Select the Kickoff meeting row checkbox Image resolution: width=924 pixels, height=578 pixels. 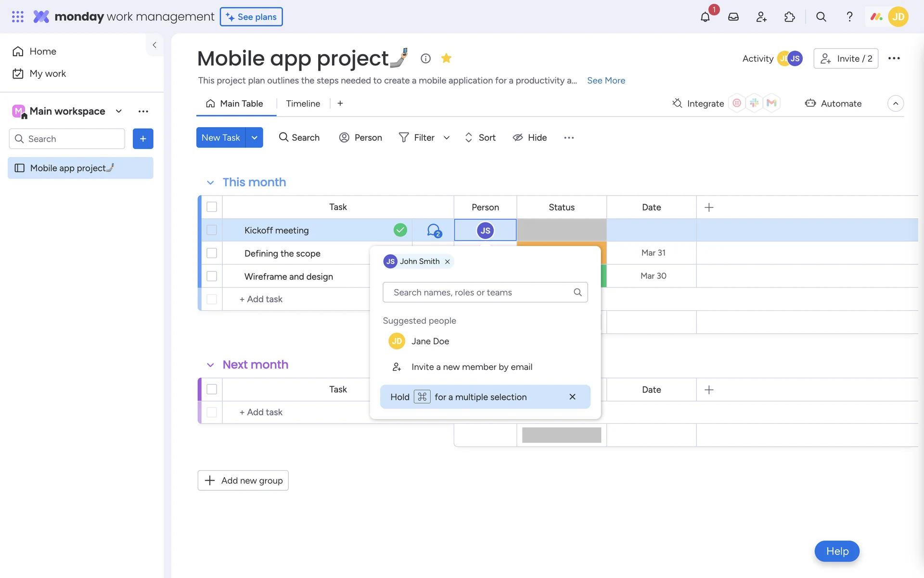pos(212,230)
